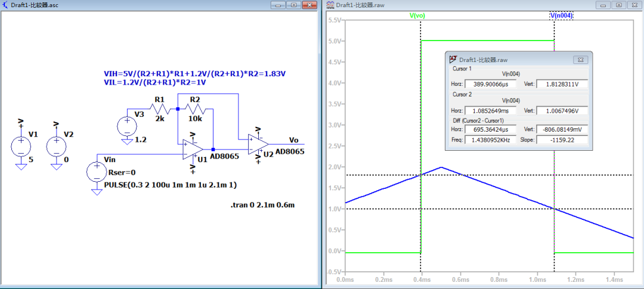Select the V1 voltage source symbol
The width and height of the screenshot is (644, 289).
(20, 147)
